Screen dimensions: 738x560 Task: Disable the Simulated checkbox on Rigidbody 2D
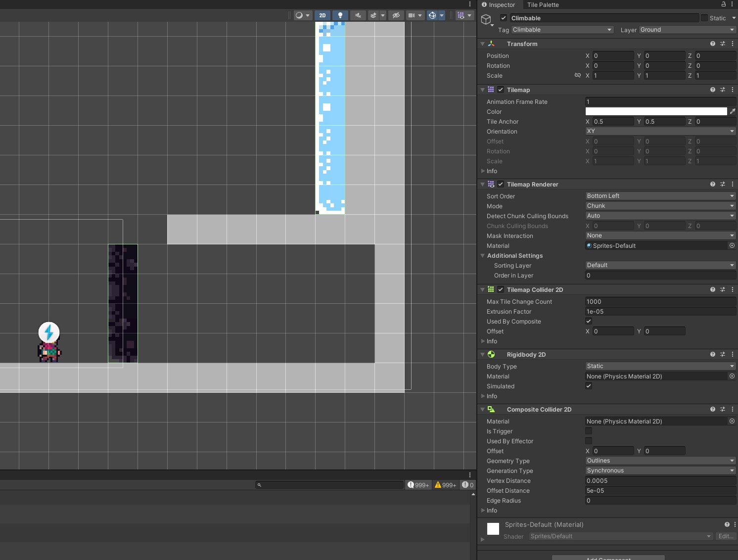[x=588, y=386]
